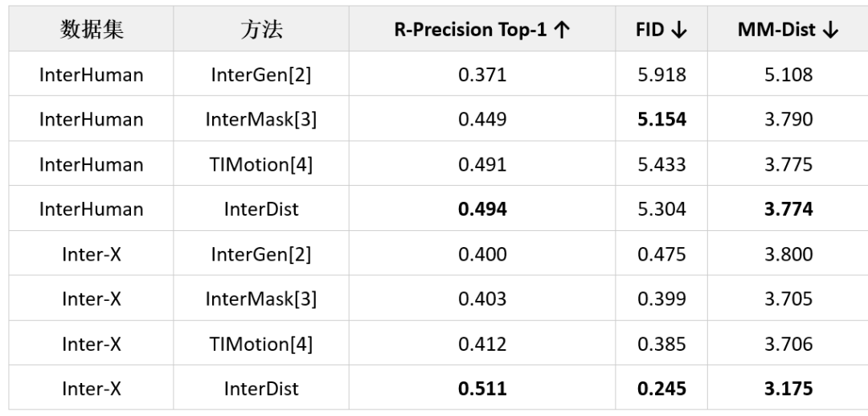
Task: Click the 0.371 R-Precision value
Action: tap(482, 74)
